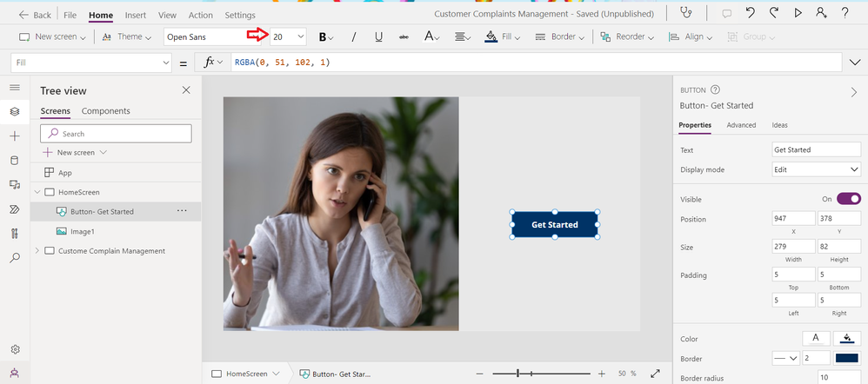868x384 pixels.
Task: Close the Tree view panel
Action: [186, 90]
